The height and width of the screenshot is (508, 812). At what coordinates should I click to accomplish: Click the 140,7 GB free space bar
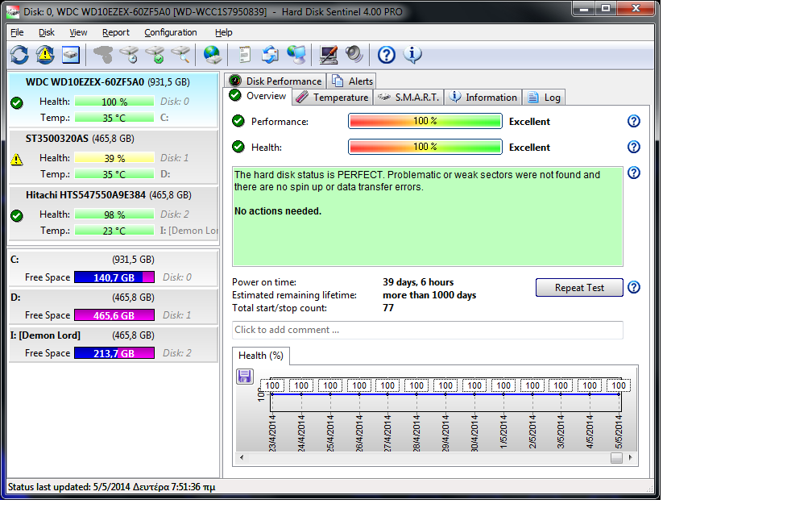[x=114, y=277]
